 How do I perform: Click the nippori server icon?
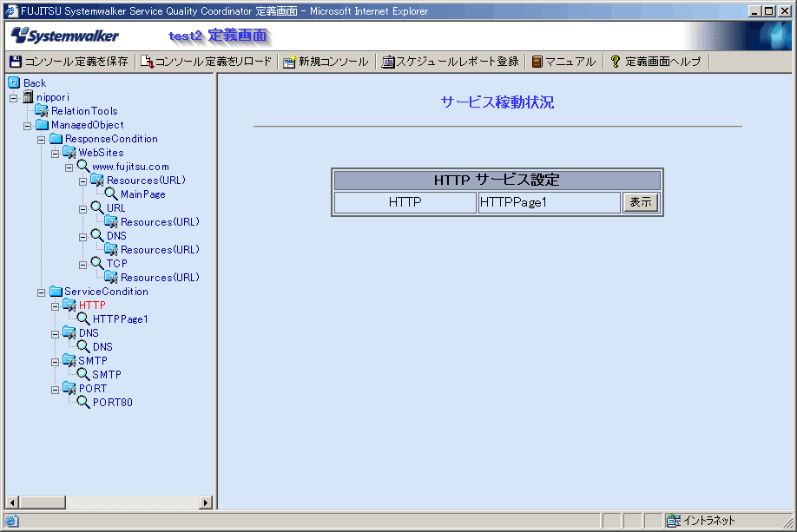coord(28,96)
